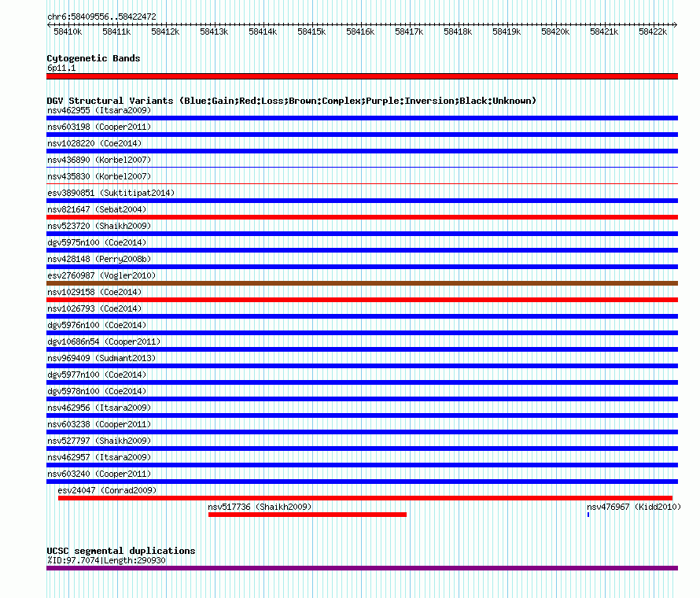Click the brown complex esv2760987 variant bar
This screenshot has height=598, width=700.
[x=362, y=283]
